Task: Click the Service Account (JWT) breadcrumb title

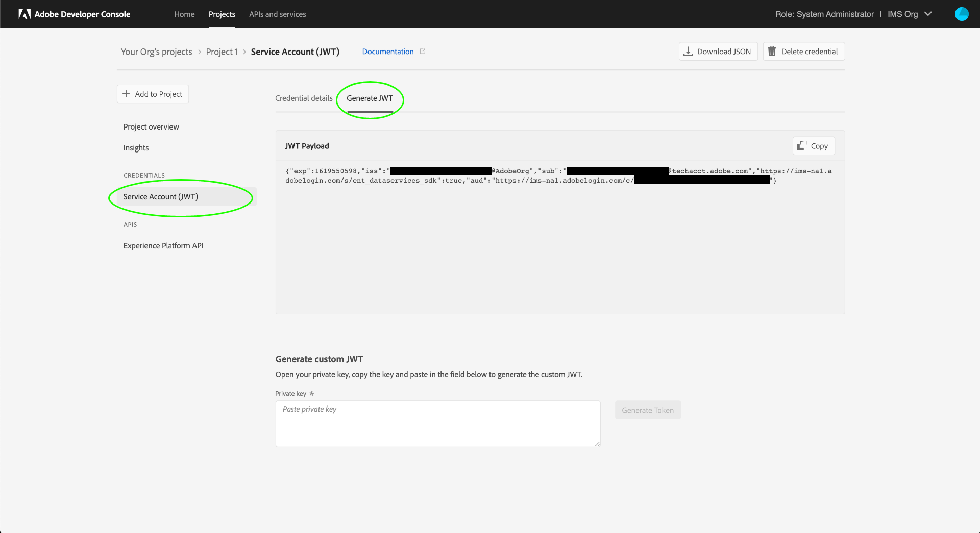Action: (x=295, y=52)
